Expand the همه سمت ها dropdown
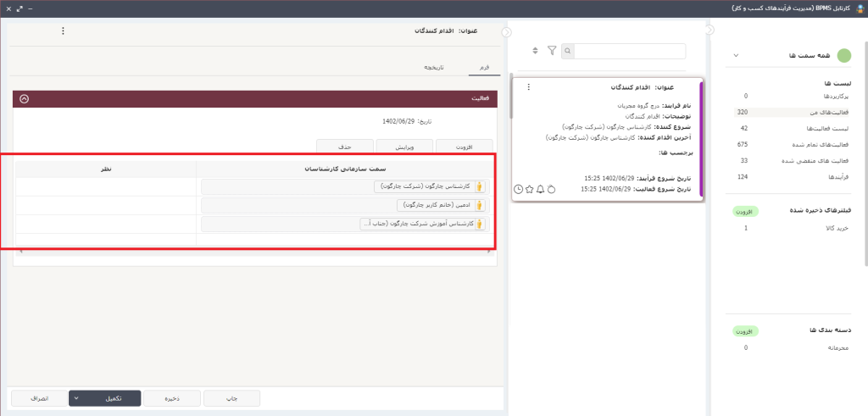The height and width of the screenshot is (416, 868). [735, 56]
